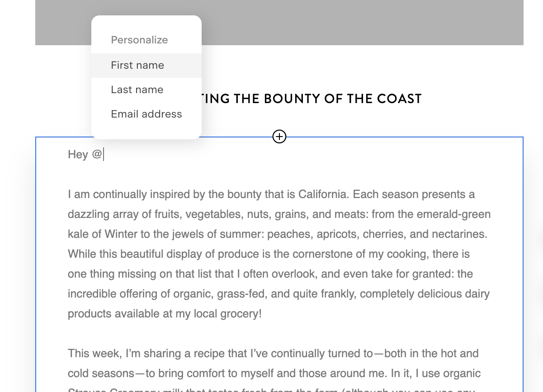Click the line starting "kale of Winter"
This screenshot has height=392, width=543.
pyautogui.click(x=278, y=234)
